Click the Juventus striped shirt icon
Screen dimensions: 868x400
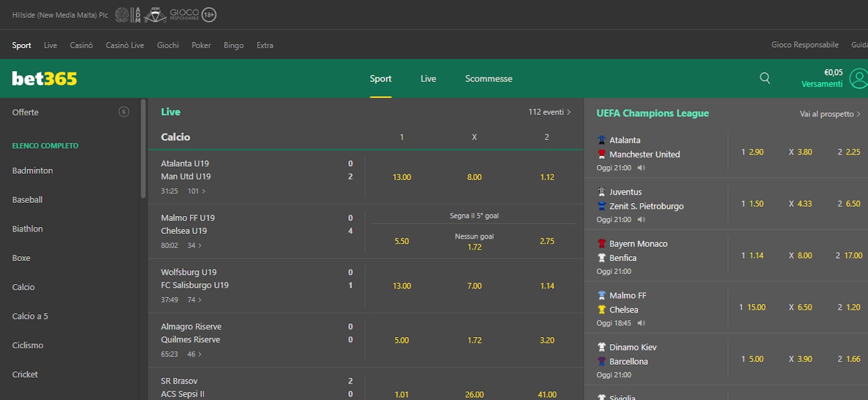pos(602,192)
